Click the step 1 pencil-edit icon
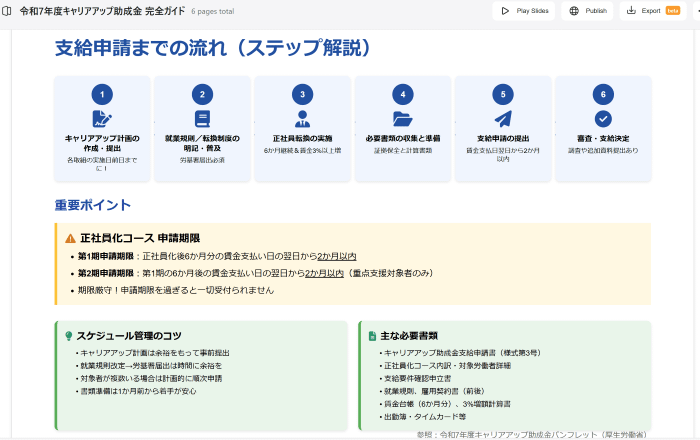Screen dimensions: 700x440 tap(102, 119)
